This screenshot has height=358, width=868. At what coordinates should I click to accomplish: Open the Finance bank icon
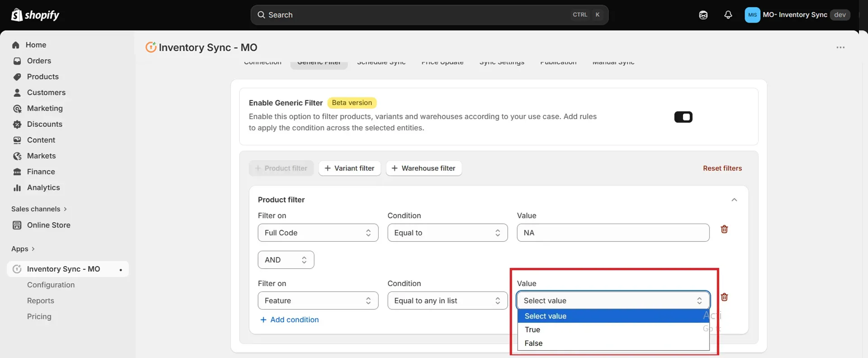click(17, 172)
